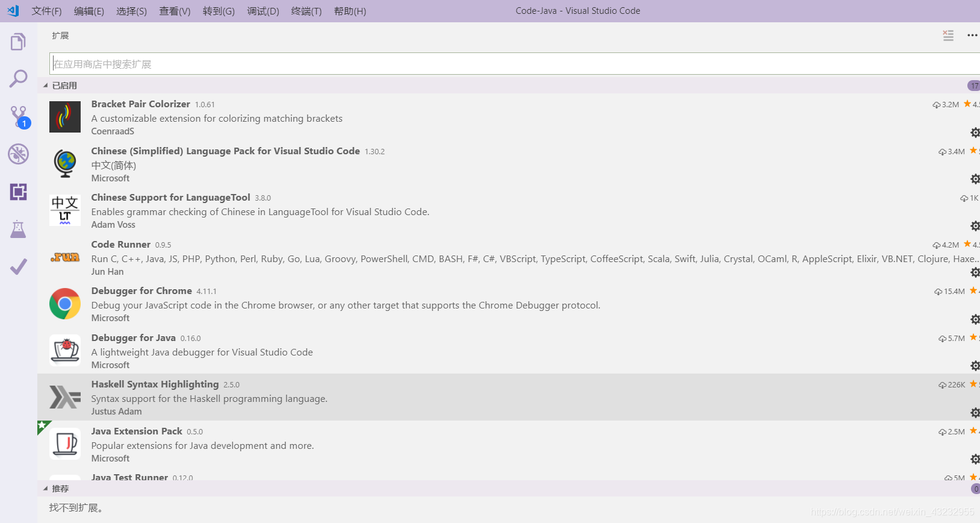Open gear menu for Bracket Pair Colorizer
Image resolution: width=980 pixels, height=523 pixels.
coord(975,133)
